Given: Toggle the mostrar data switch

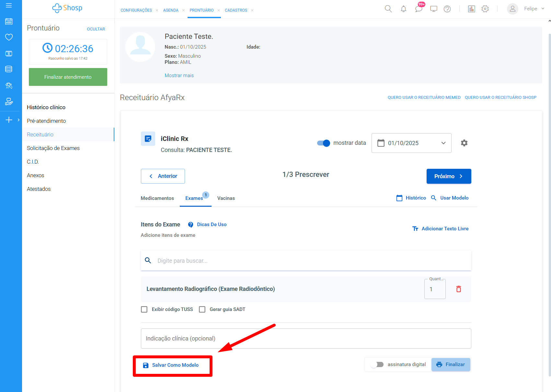Looking at the screenshot, I should [323, 143].
